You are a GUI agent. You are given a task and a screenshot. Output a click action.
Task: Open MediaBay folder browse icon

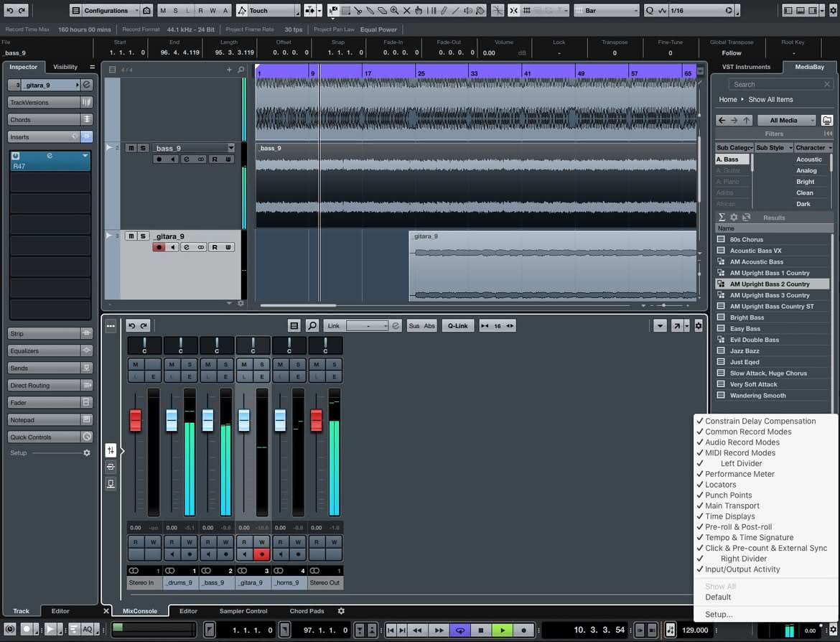[827, 120]
